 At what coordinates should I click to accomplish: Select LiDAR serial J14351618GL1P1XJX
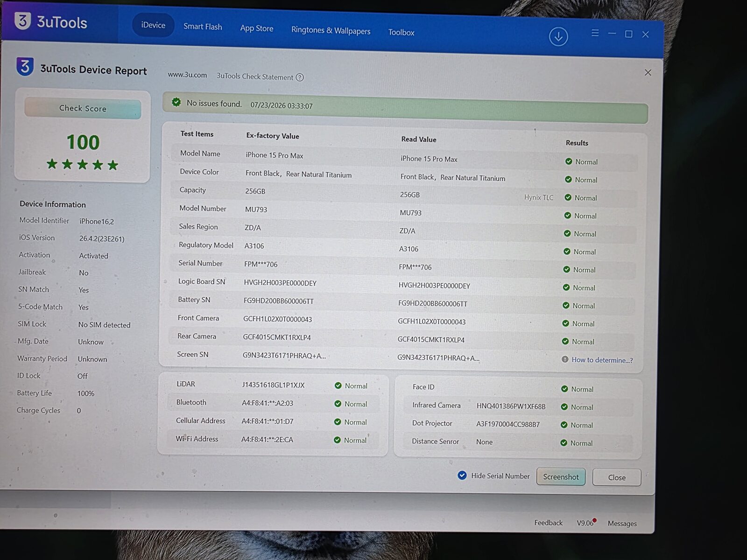point(273,385)
